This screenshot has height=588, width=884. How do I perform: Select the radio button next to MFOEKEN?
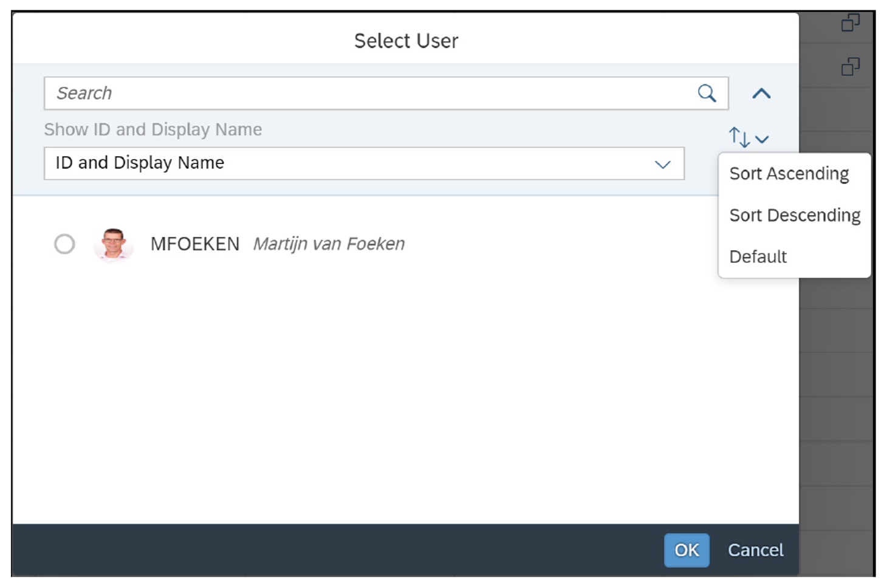(65, 244)
